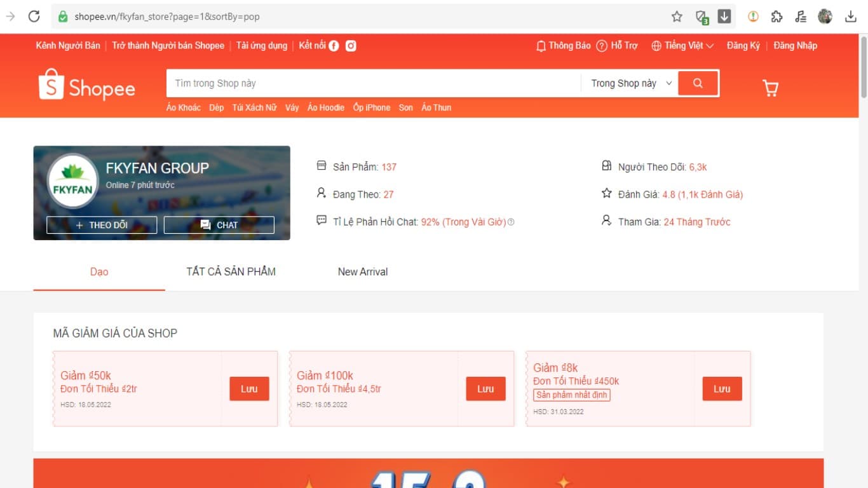Open the Trong Shop này search scope dropdown
Viewport: 868px width, 488px height.
click(630, 83)
